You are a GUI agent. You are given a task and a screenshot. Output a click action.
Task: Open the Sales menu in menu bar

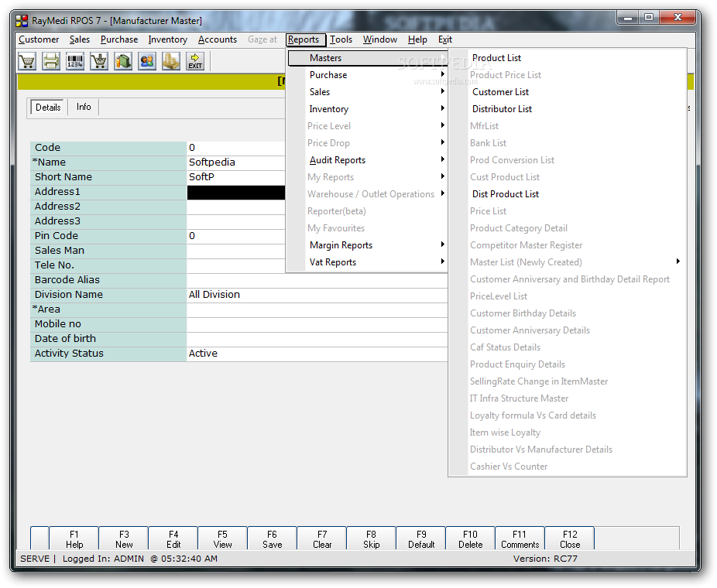click(x=80, y=39)
